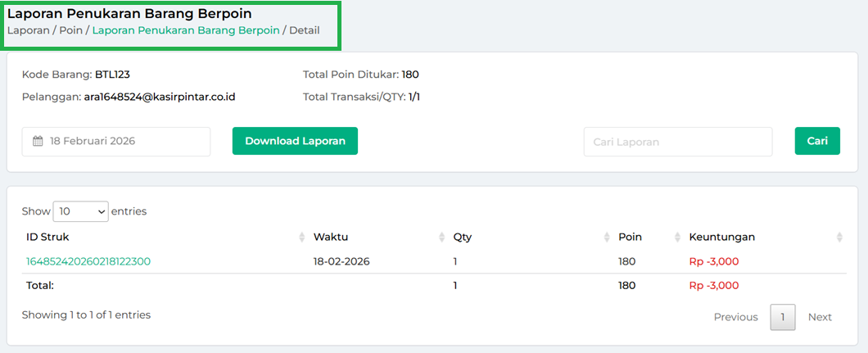Go to Laporan Penukaran Barang Berpoin breadcrumb link
This screenshot has height=353, width=868.
[x=186, y=30]
